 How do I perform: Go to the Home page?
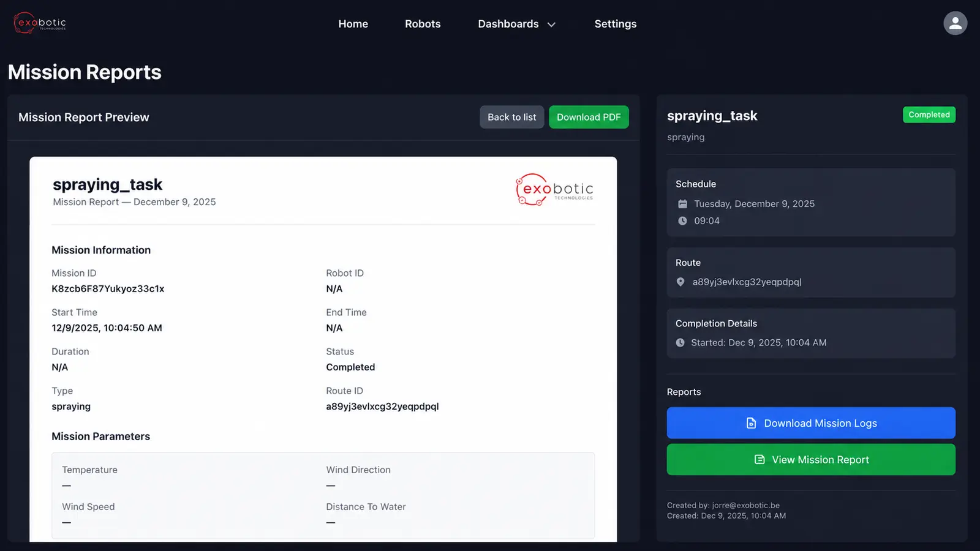(353, 24)
